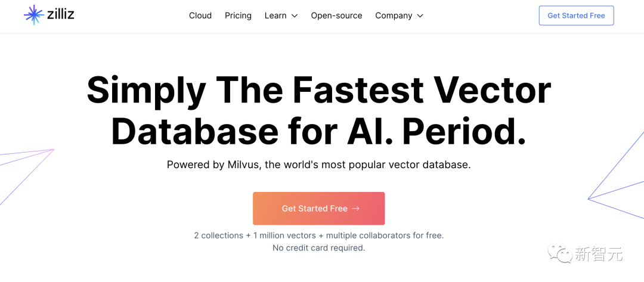Click the WeChat bubble watermark icon

559,253
